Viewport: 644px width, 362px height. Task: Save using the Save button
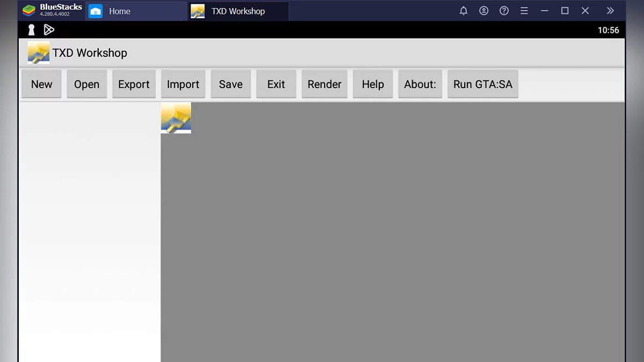coord(231,84)
